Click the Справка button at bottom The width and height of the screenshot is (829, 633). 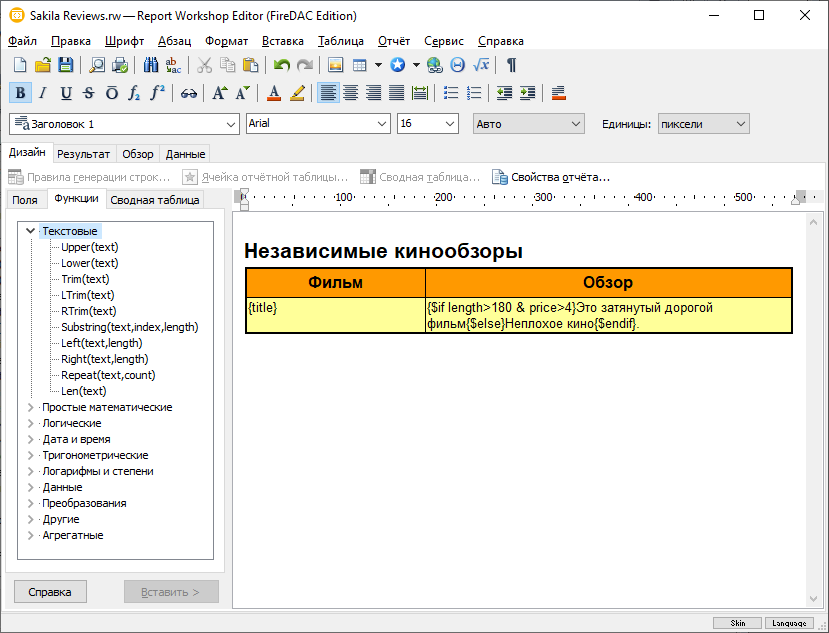[x=50, y=591]
